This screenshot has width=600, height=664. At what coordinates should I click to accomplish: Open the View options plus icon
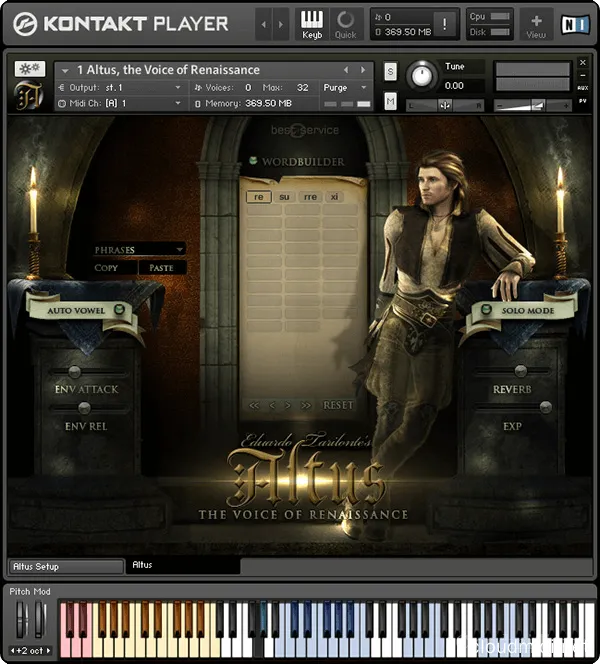[x=536, y=23]
